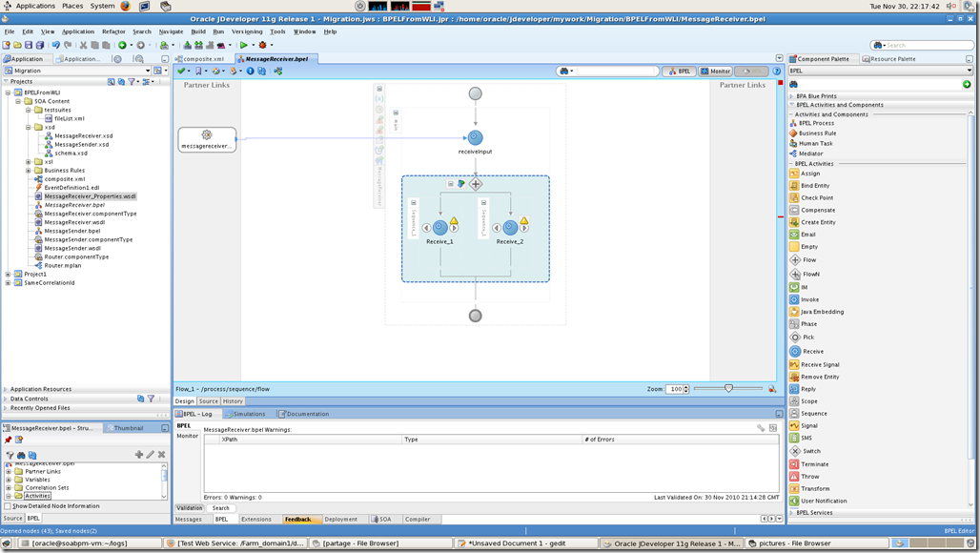Select MessageSender.bpel in project tree

71,231
